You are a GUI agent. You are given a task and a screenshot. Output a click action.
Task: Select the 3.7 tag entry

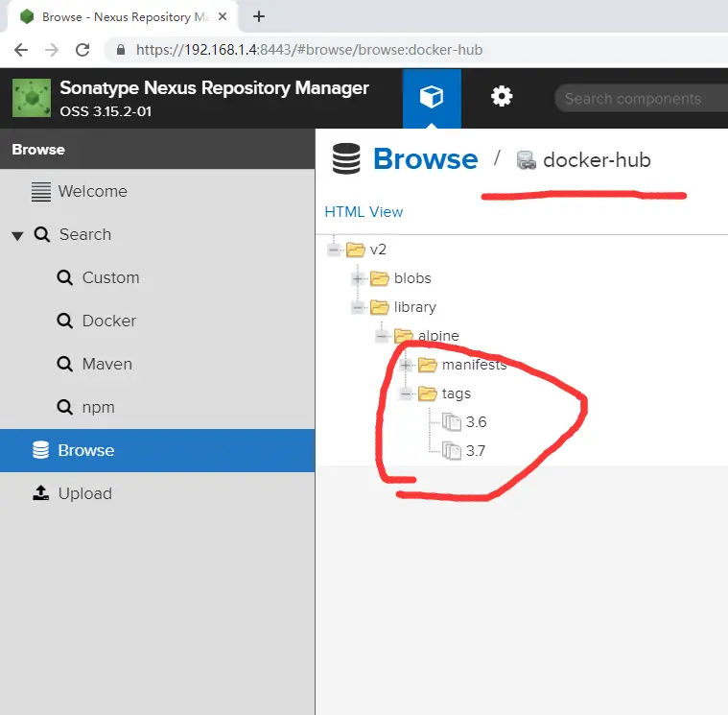click(476, 451)
